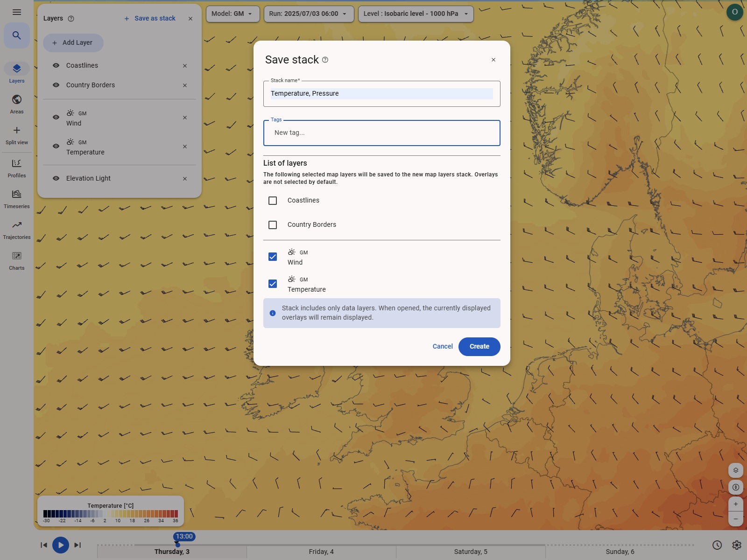747x560 pixels.
Task: Jump to Saturday, 5 on timeline
Action: click(x=471, y=552)
